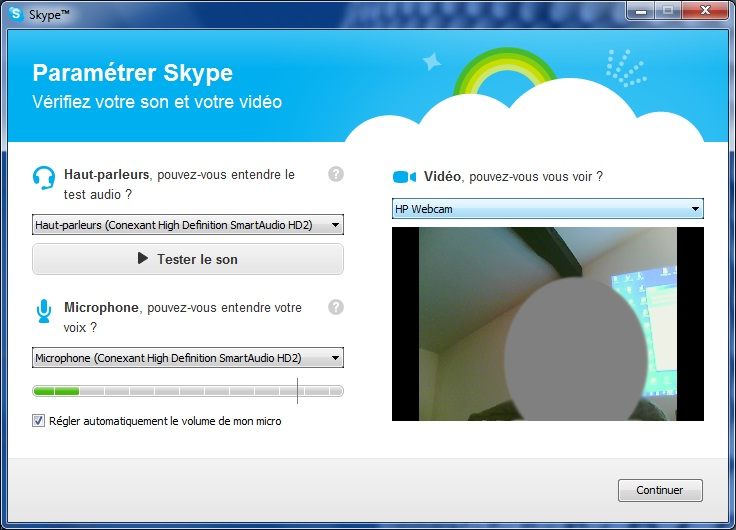This screenshot has height=530, width=736.
Task: Click the 'Haut-parleurs, pouvez-vous entendre' text
Action: click(x=179, y=184)
